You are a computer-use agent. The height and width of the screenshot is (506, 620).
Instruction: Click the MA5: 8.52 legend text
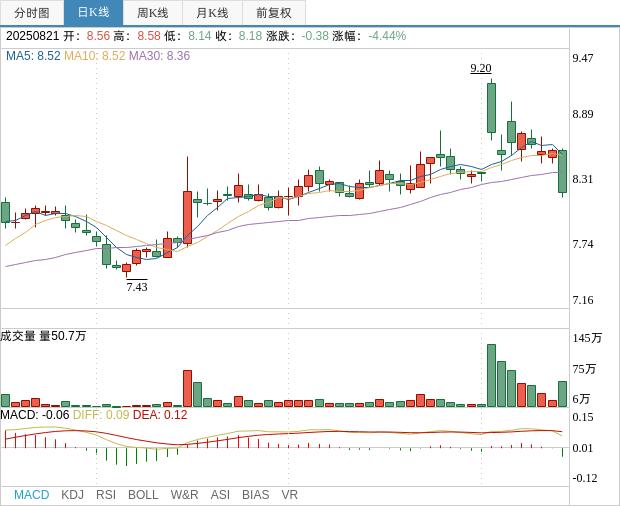[x=33, y=56]
